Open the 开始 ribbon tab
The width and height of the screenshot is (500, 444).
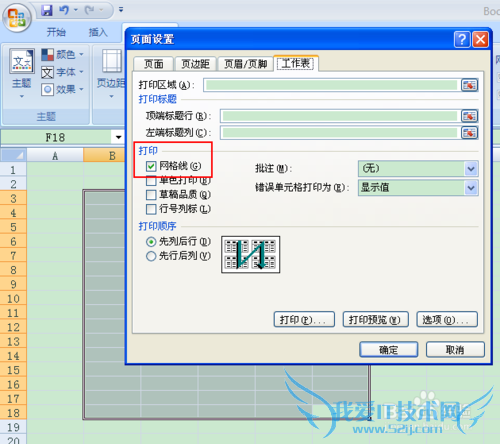[x=56, y=32]
